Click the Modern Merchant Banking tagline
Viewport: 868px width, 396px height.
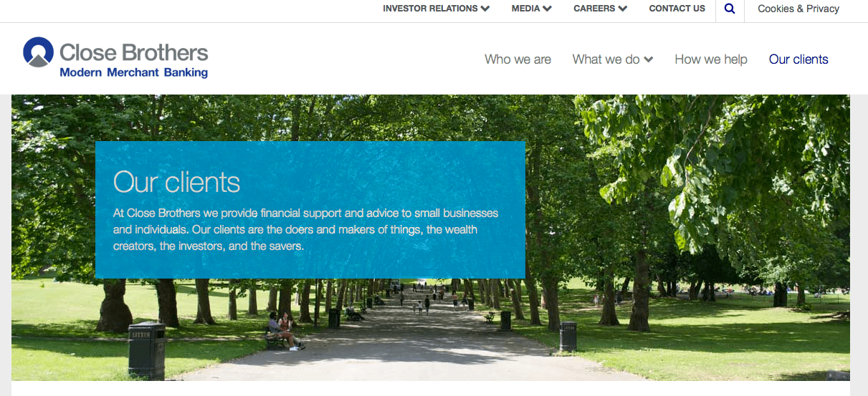pyautogui.click(x=133, y=72)
